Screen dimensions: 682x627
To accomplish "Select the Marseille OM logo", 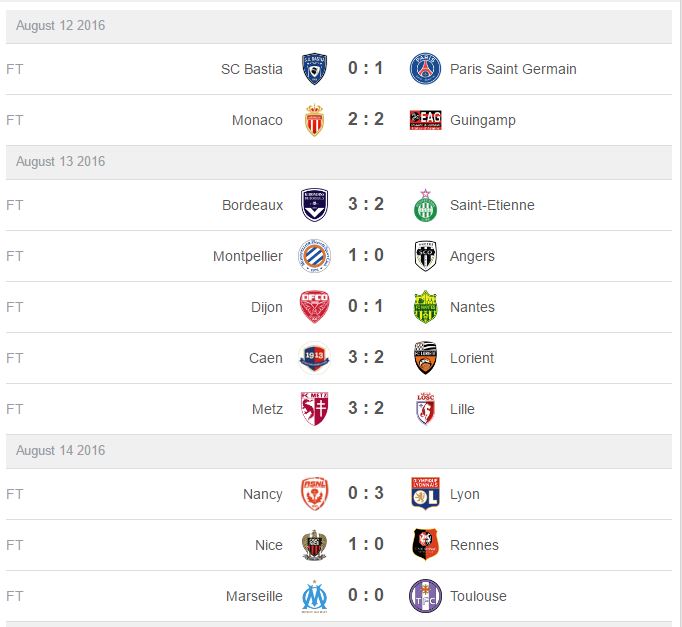I will tap(314, 596).
